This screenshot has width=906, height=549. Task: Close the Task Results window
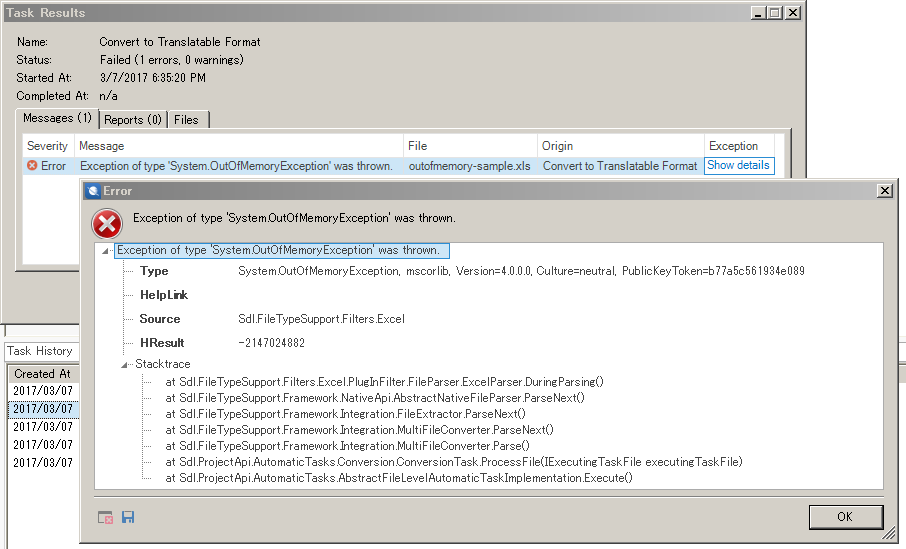pos(793,13)
